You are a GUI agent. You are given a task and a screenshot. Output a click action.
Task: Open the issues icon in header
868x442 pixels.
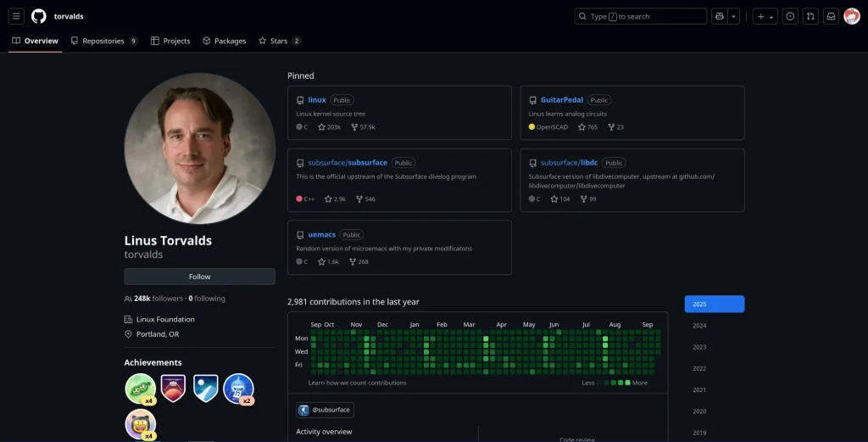point(790,17)
